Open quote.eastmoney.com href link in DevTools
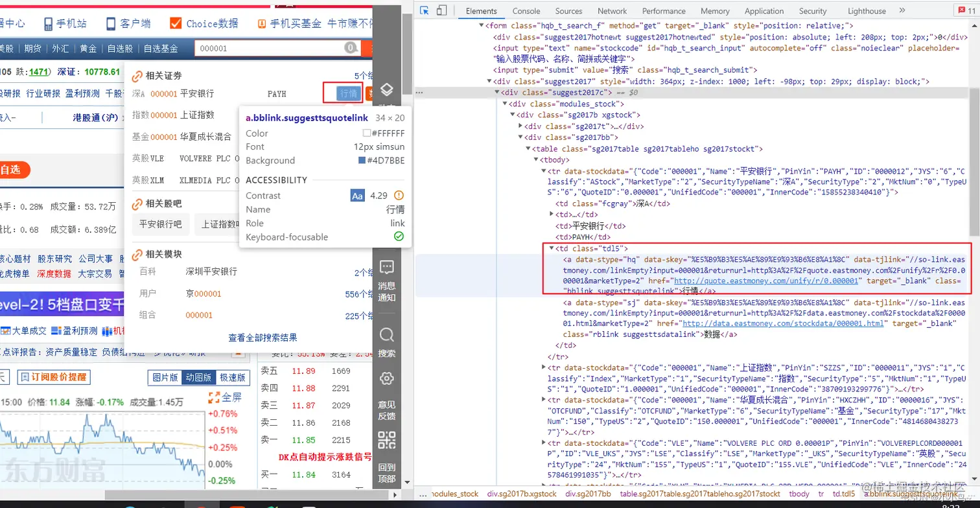 pyautogui.click(x=766, y=281)
